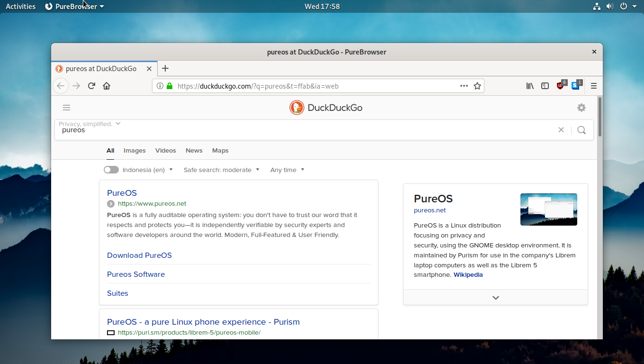Click the address bar URL field
Screen dimensions: 644x364
pyautogui.click(x=317, y=86)
